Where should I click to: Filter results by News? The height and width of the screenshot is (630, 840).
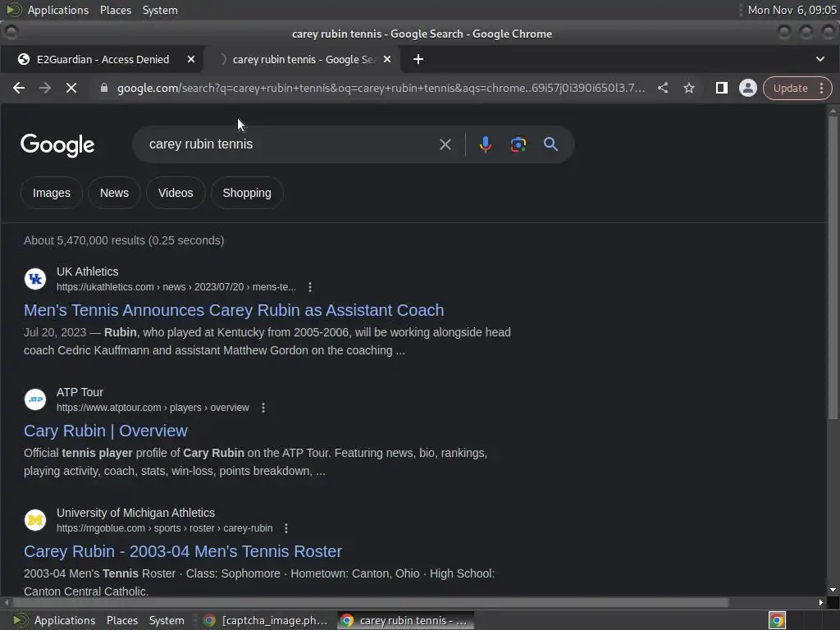pos(114,193)
